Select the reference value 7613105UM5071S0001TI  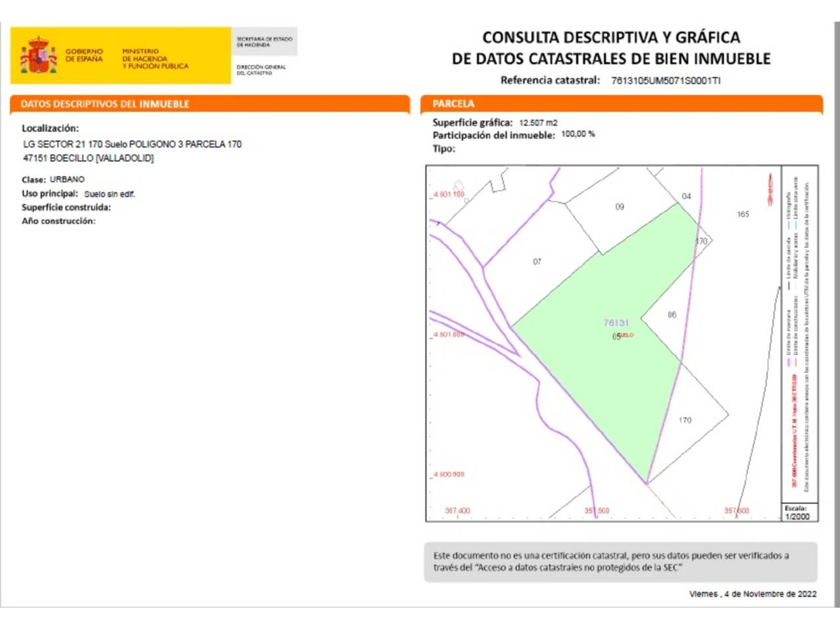coord(665,81)
